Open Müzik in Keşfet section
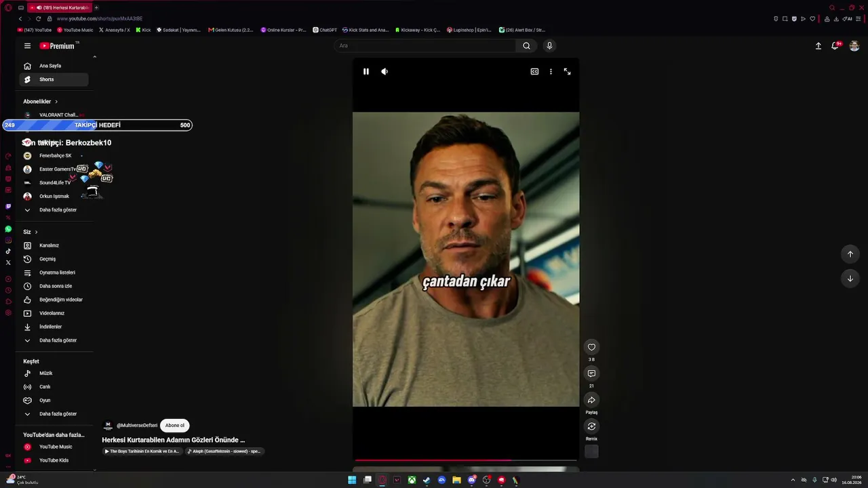Viewport: 868px width, 488px height. [54, 373]
